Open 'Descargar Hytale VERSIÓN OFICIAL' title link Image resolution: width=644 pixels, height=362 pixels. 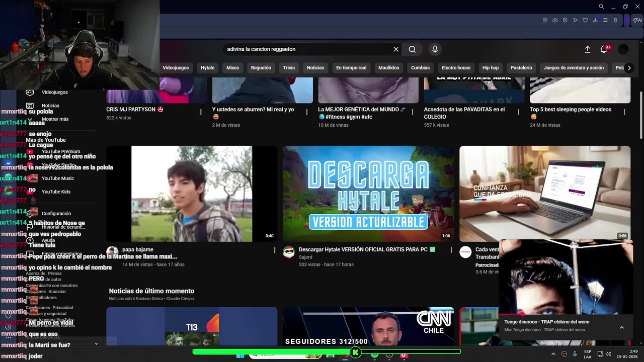coord(367,250)
